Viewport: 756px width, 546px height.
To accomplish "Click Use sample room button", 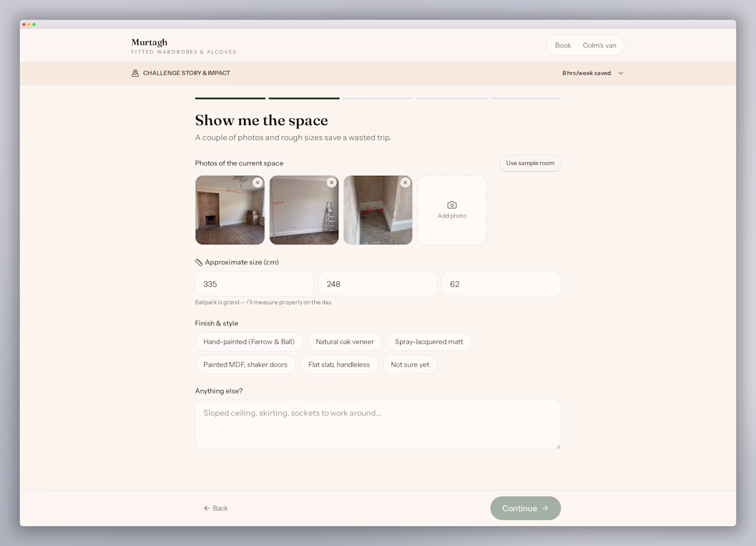I will tap(531, 163).
